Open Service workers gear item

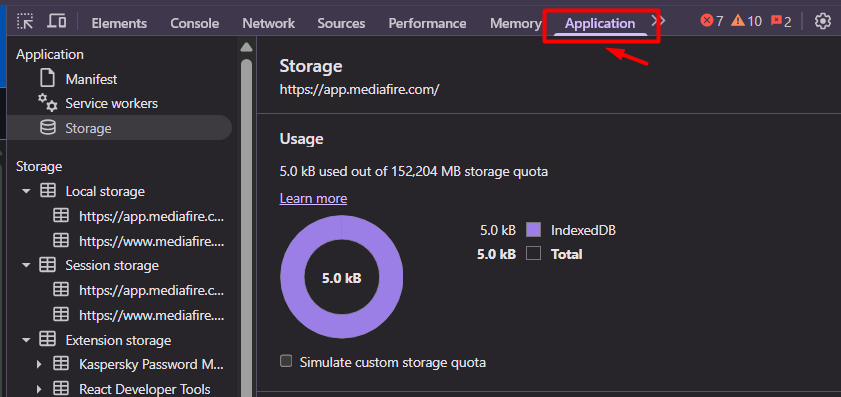pos(112,103)
